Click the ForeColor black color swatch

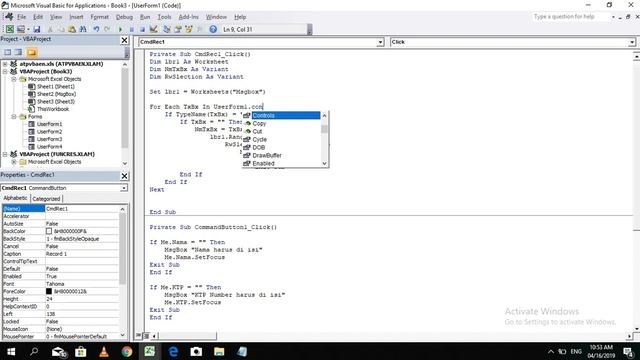click(x=49, y=291)
